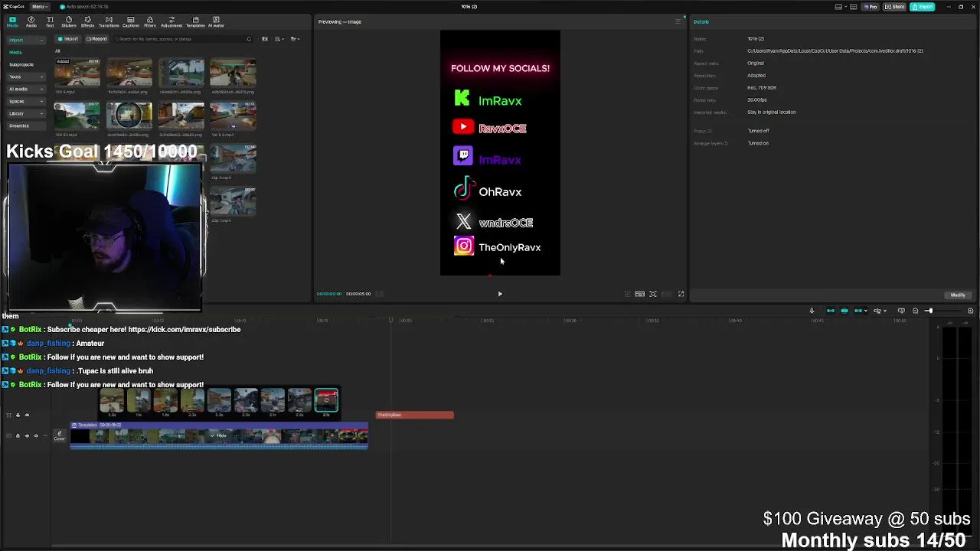Click the Share button
The height and width of the screenshot is (551, 980).
tap(894, 7)
